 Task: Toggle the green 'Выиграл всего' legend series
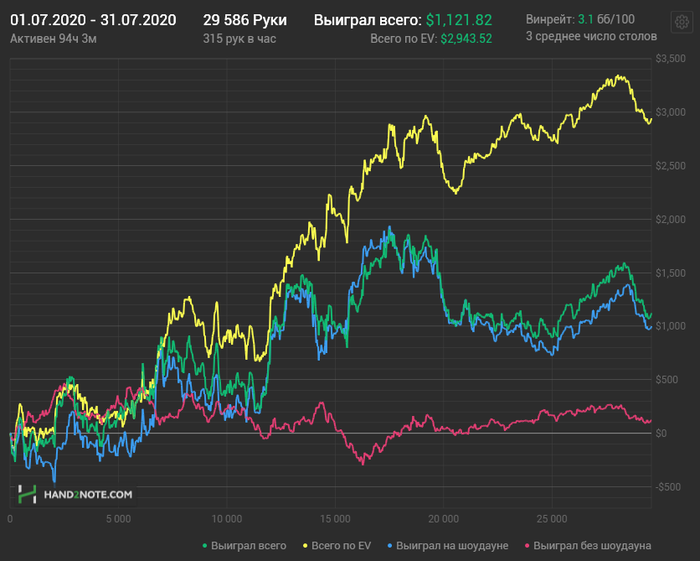click(x=244, y=545)
